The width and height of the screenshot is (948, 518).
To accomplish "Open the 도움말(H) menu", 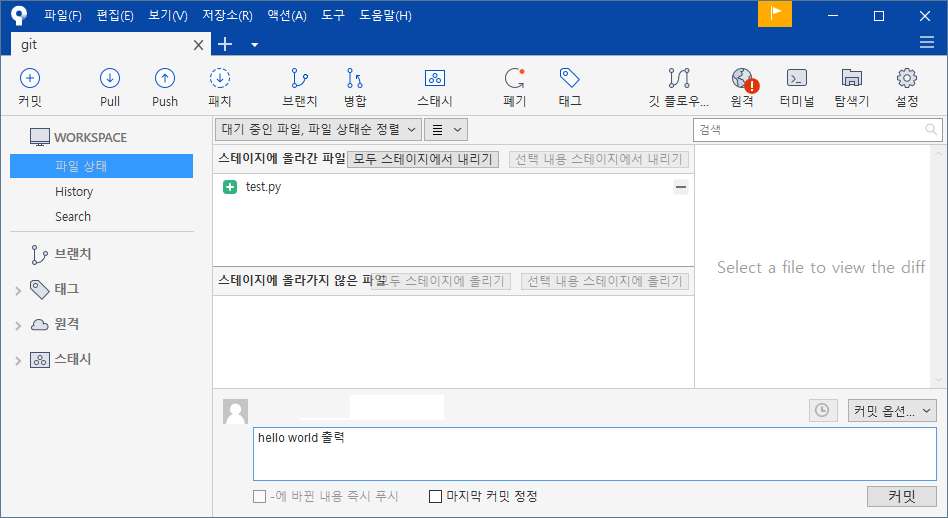I will (x=386, y=15).
